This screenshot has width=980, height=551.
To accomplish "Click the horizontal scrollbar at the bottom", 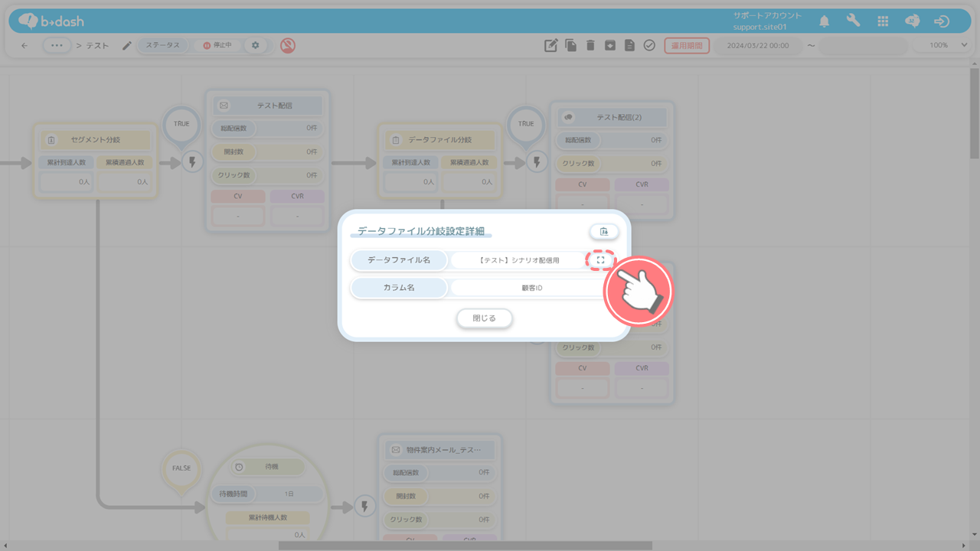I will point(465,546).
